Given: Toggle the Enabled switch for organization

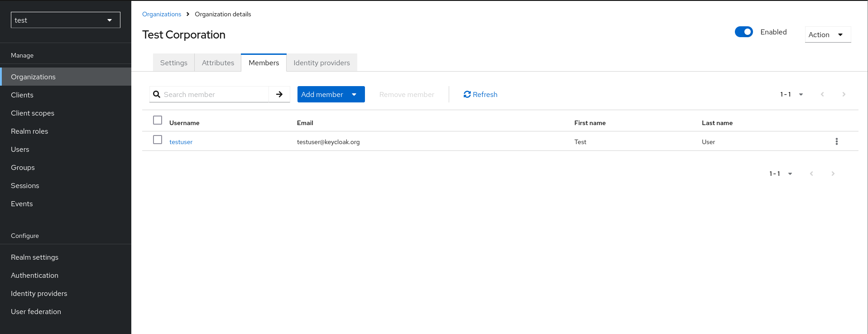Looking at the screenshot, I should click(743, 32).
